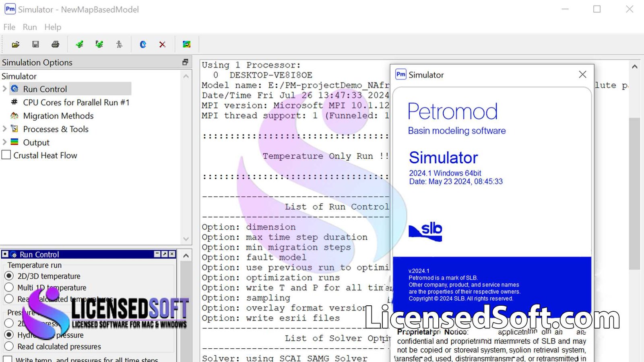Click the down arrow of the options tree scrollbar

186,239
